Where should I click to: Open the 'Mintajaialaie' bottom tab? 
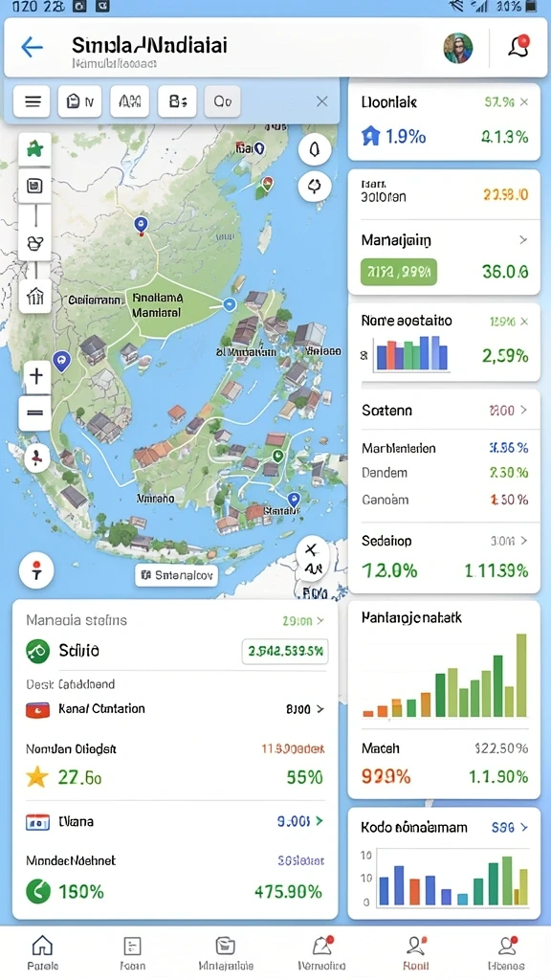(x=226, y=953)
